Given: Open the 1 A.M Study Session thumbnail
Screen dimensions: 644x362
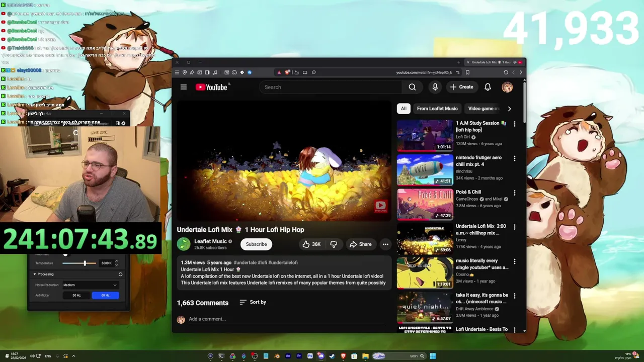Looking at the screenshot, I should coord(425,135).
